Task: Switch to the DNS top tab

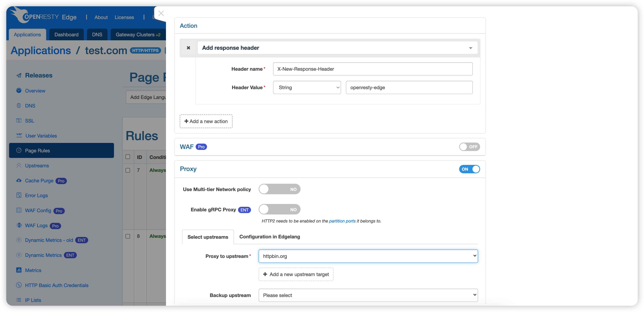Action: point(97,35)
